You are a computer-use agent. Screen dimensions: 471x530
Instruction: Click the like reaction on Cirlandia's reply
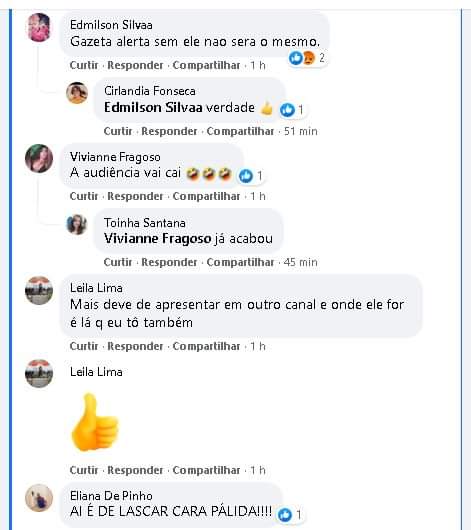pyautogui.click(x=287, y=110)
